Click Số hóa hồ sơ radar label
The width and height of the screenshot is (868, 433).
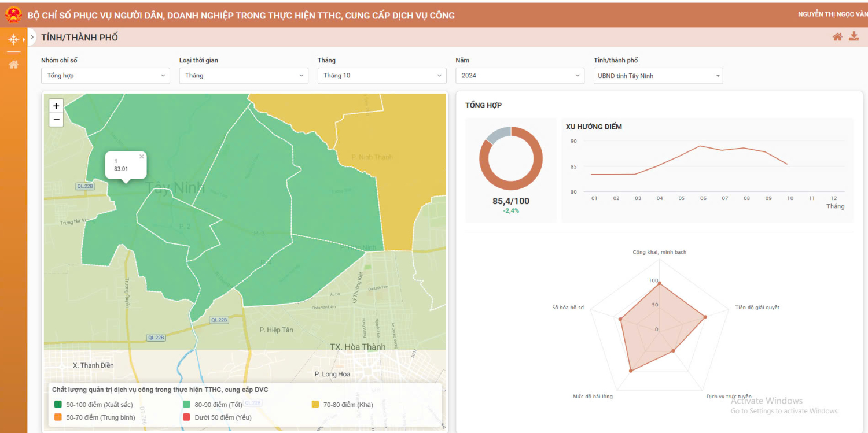(568, 308)
